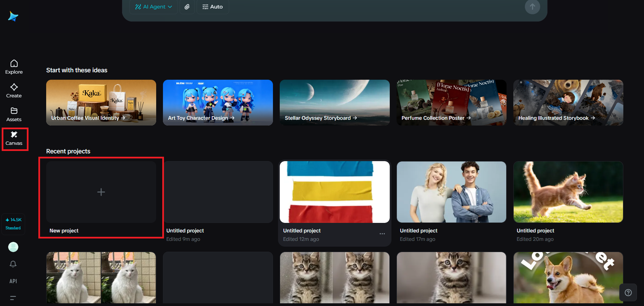Open the couple photo project thumbnail

pyautogui.click(x=452, y=192)
